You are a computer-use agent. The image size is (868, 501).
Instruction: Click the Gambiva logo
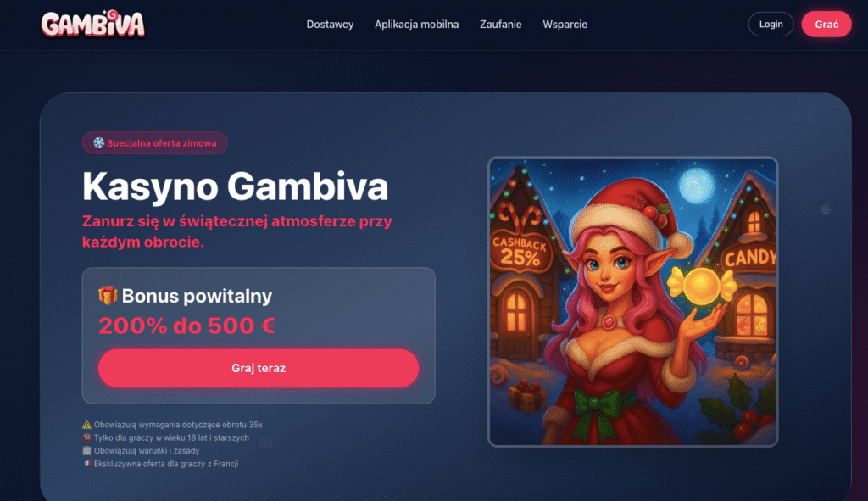[x=93, y=24]
